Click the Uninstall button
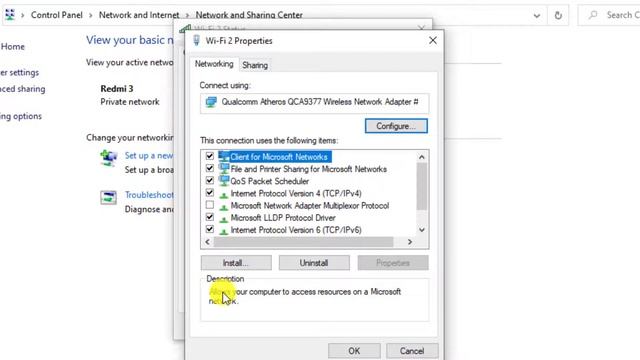 [x=314, y=263]
